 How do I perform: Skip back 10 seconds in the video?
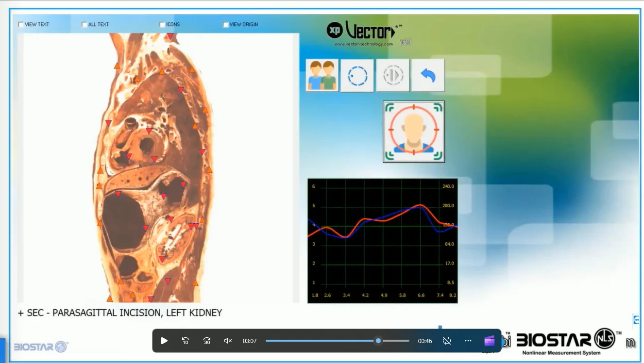[x=186, y=341]
